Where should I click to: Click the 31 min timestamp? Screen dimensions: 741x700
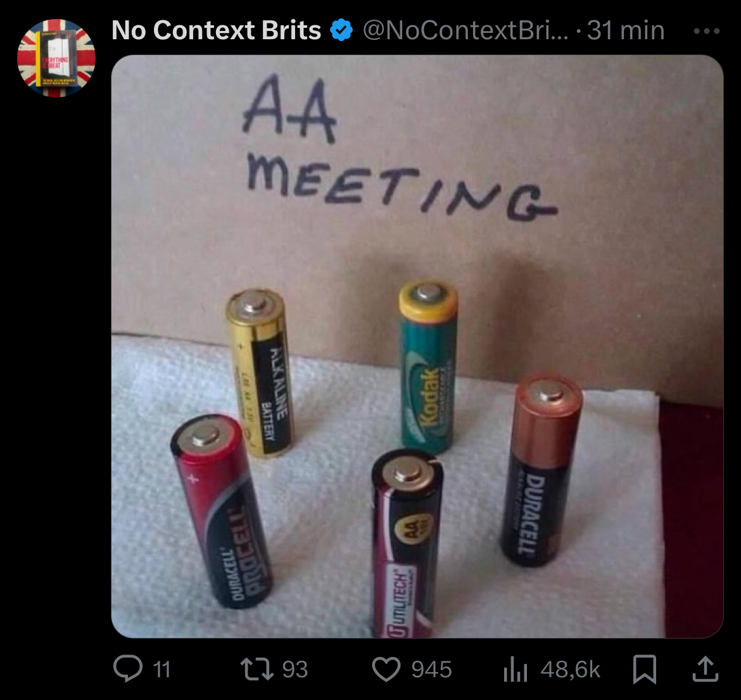(626, 31)
